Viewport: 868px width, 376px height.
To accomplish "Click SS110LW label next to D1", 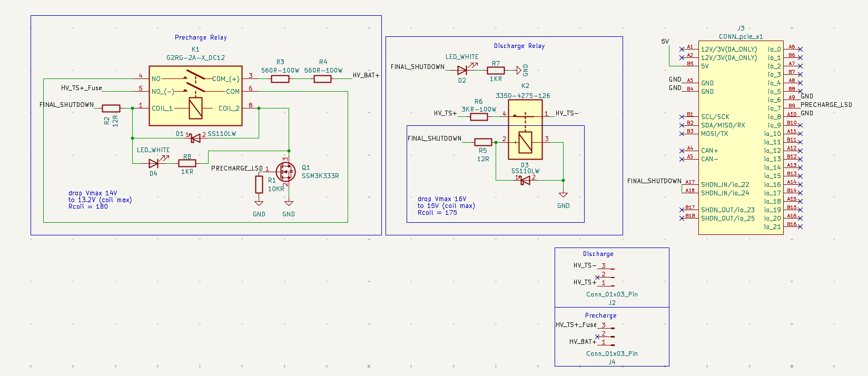I will (222, 134).
